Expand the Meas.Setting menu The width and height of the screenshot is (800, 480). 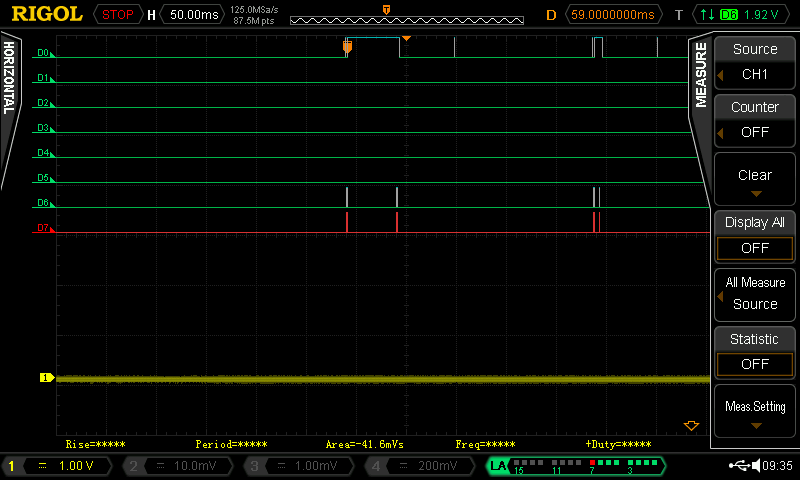click(x=755, y=411)
